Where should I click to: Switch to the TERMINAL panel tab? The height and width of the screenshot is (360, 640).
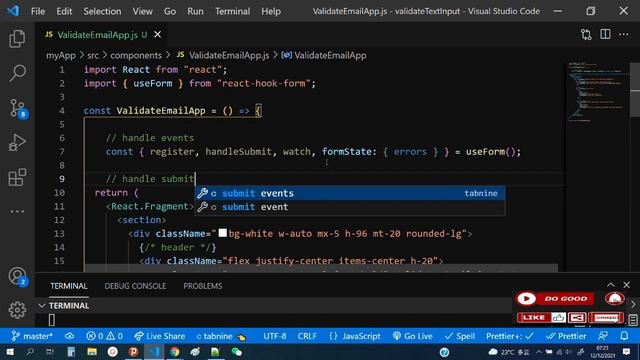(69, 286)
